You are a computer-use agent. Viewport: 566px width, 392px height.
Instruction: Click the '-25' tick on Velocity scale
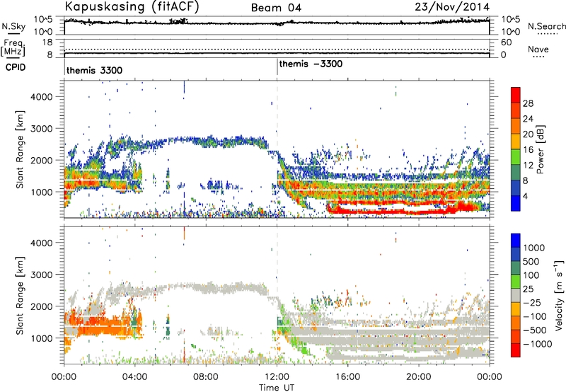coord(532,302)
